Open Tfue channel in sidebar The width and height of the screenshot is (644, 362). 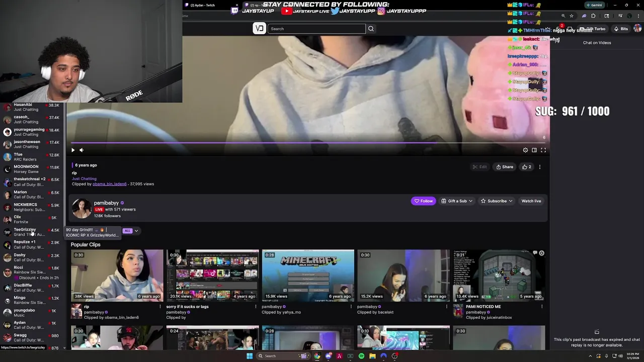click(32, 157)
